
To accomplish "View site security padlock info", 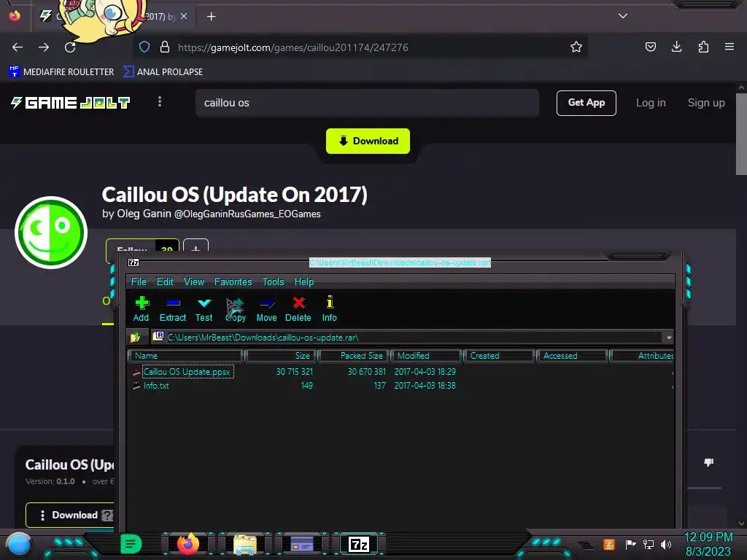I will tap(165, 47).
